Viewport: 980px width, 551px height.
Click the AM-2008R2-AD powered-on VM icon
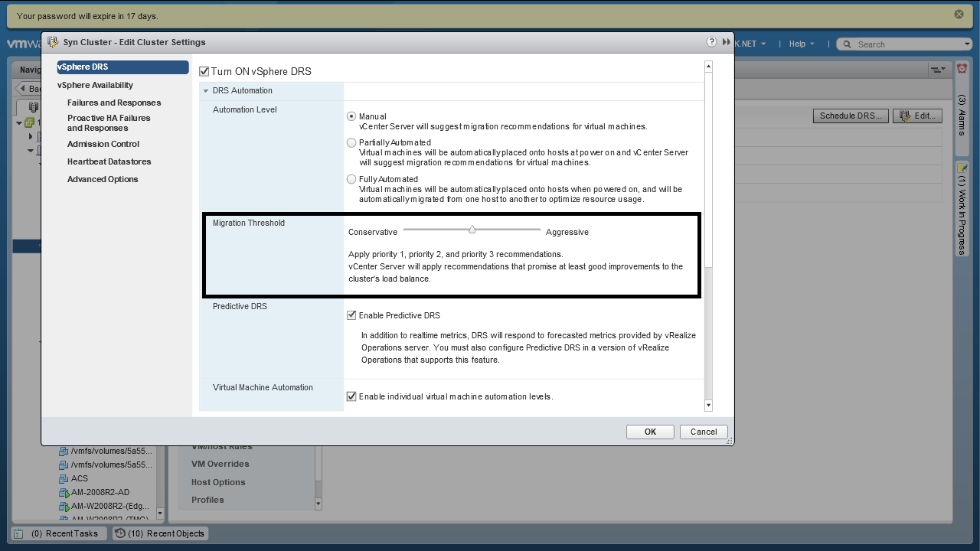[x=64, y=492]
